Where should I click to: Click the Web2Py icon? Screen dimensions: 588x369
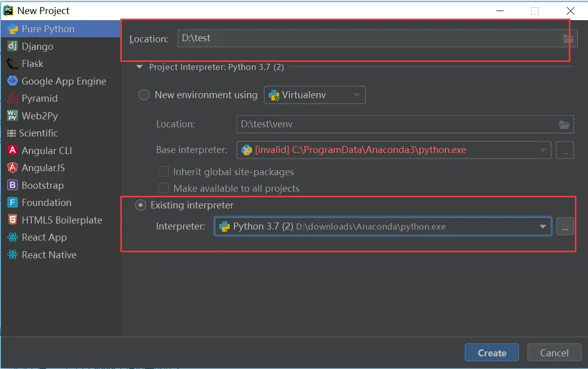click(x=13, y=115)
